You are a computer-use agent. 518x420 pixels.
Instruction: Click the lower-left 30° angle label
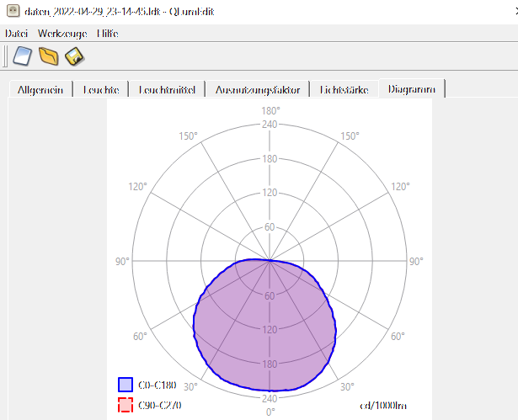click(190, 386)
